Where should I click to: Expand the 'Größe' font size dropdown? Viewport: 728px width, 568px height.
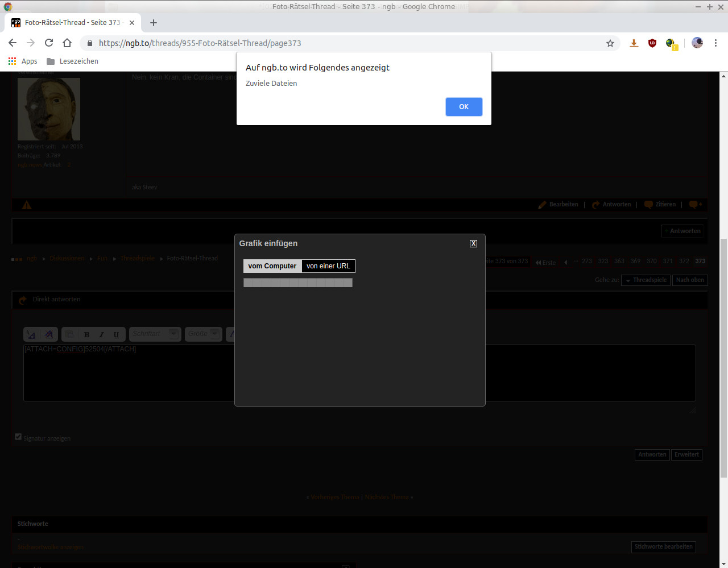pos(203,334)
